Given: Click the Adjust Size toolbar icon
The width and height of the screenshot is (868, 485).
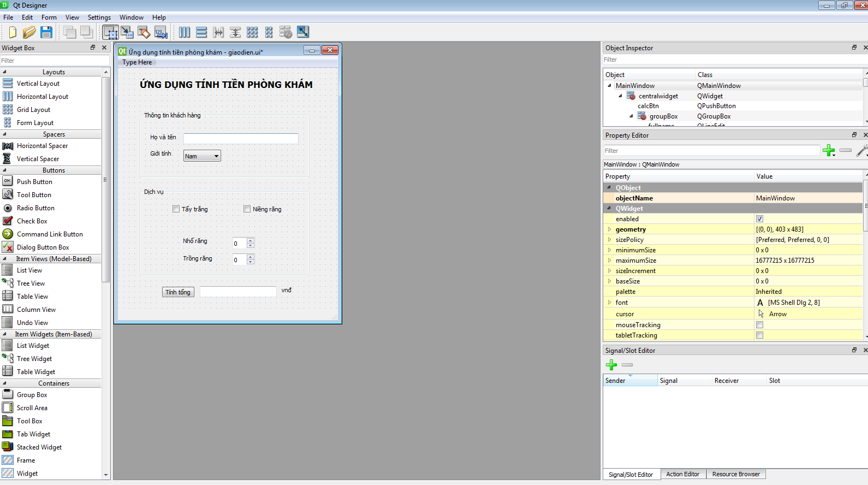Looking at the screenshot, I should (303, 32).
